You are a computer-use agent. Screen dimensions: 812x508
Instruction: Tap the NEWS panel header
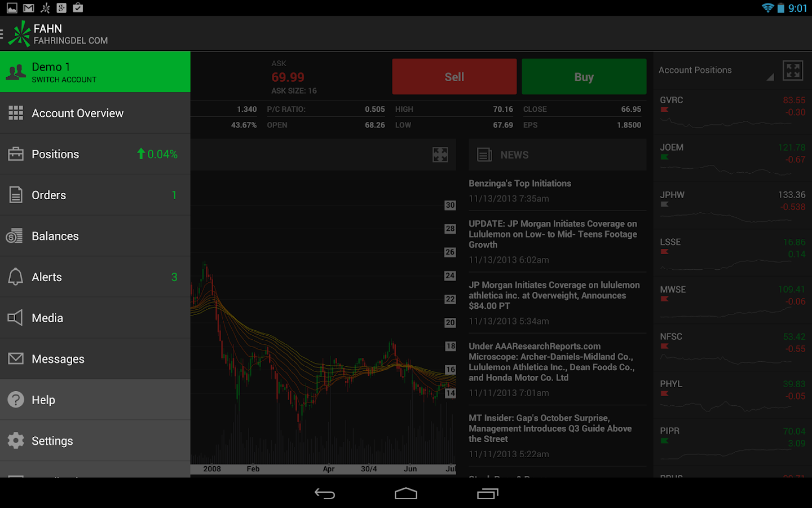[558, 155]
